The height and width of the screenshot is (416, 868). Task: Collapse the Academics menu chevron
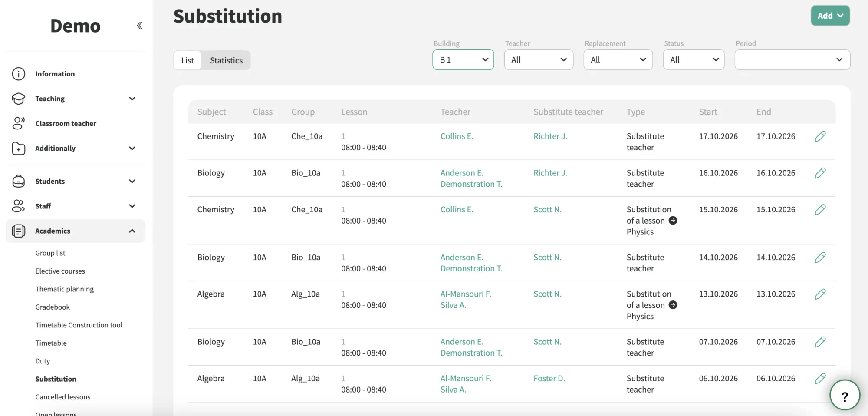click(x=132, y=231)
